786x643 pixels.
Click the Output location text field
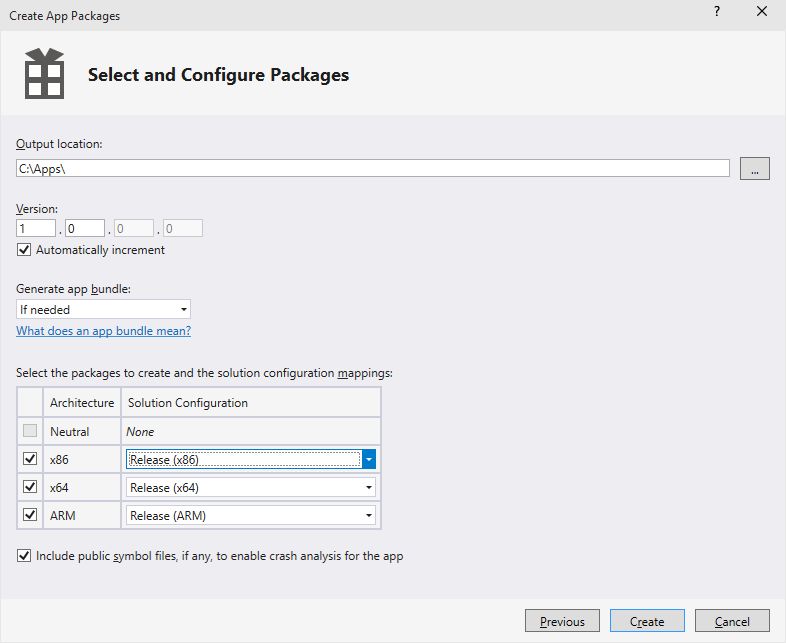(372, 169)
